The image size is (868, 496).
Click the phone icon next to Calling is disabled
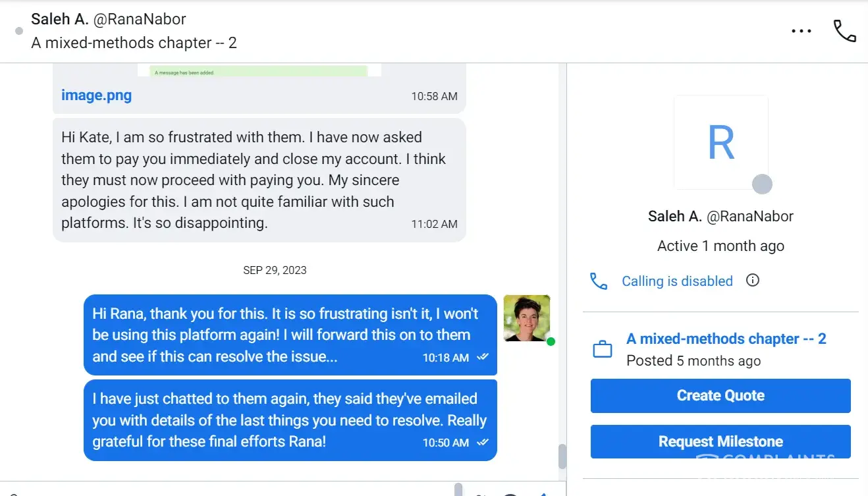tap(599, 282)
